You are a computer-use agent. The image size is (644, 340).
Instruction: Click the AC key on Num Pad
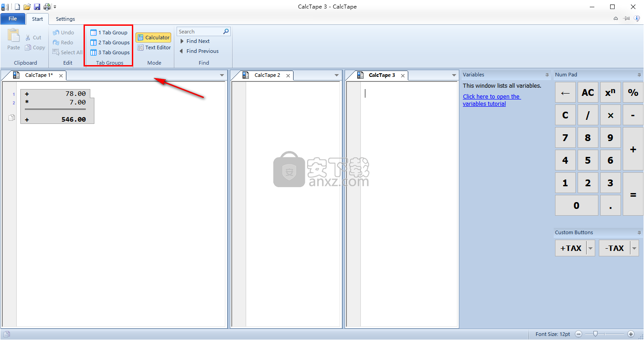[x=588, y=93]
